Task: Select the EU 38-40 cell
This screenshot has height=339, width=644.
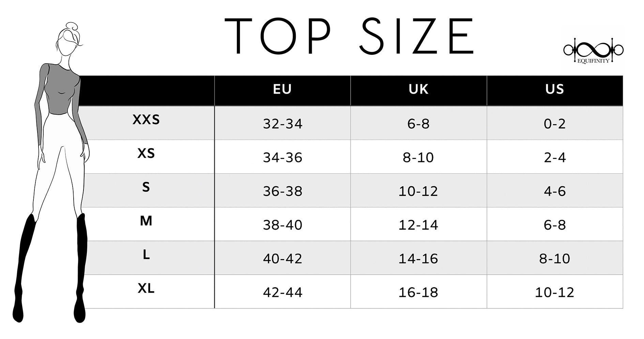Action: [282, 225]
